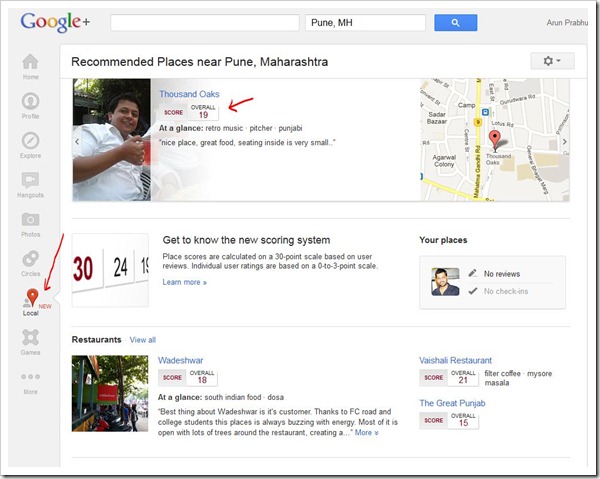Expand the More sidebar menu
The height and width of the screenshot is (479, 600).
click(x=31, y=380)
